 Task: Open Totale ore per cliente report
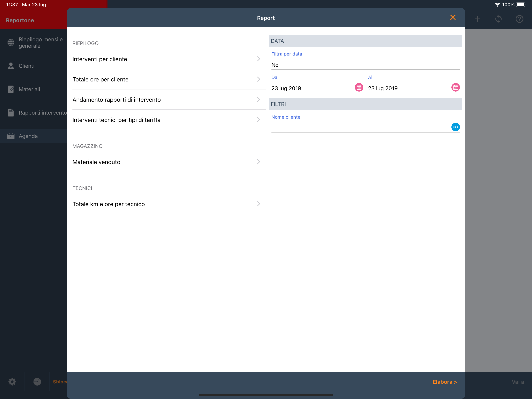[x=166, y=79]
